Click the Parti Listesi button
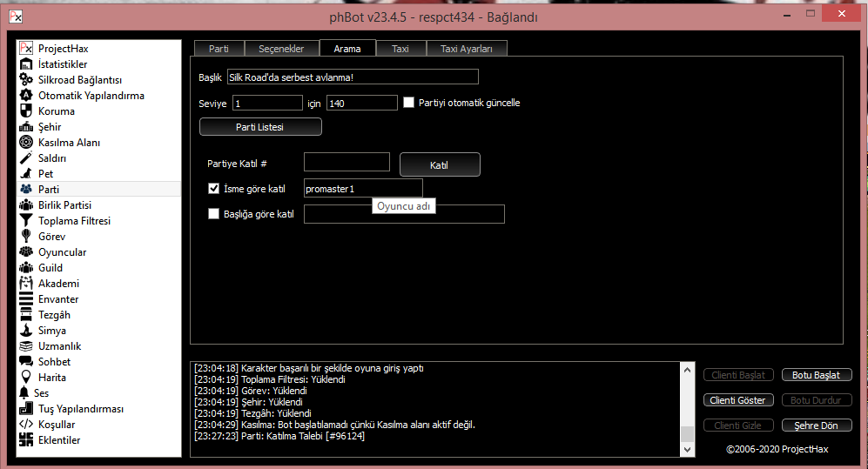The image size is (868, 469). pyautogui.click(x=260, y=127)
